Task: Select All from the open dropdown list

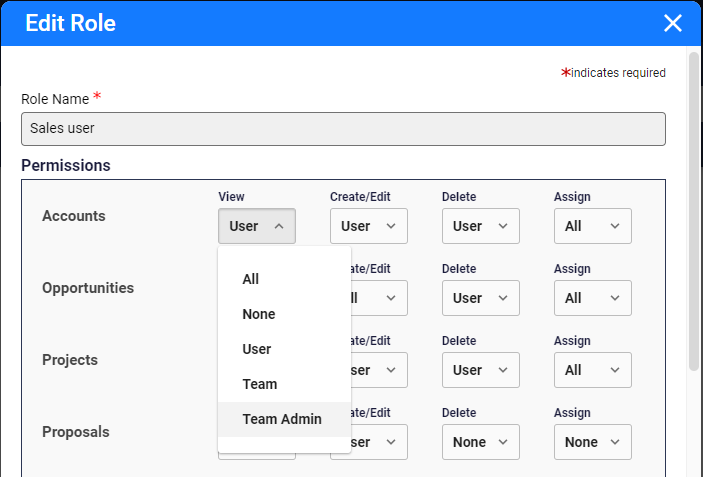Action: click(251, 280)
